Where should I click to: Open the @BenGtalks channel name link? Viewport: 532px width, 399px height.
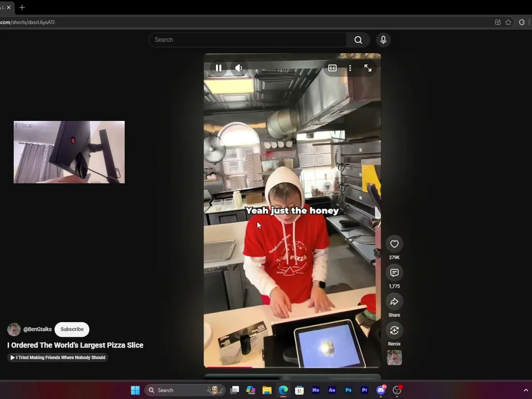coord(38,329)
